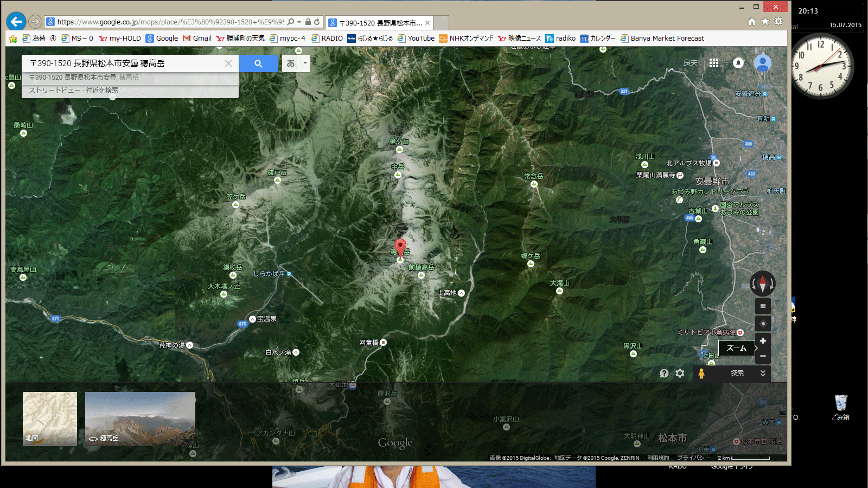868x488 pixels.
Task: Open browser tools gear icon
Action: coord(778,22)
